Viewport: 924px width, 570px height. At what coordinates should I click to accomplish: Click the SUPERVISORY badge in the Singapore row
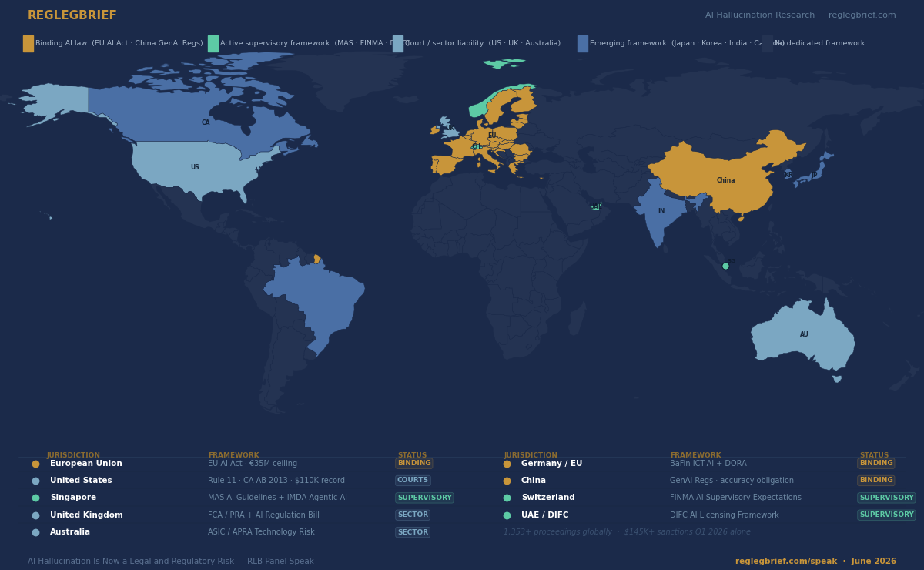tap(424, 498)
